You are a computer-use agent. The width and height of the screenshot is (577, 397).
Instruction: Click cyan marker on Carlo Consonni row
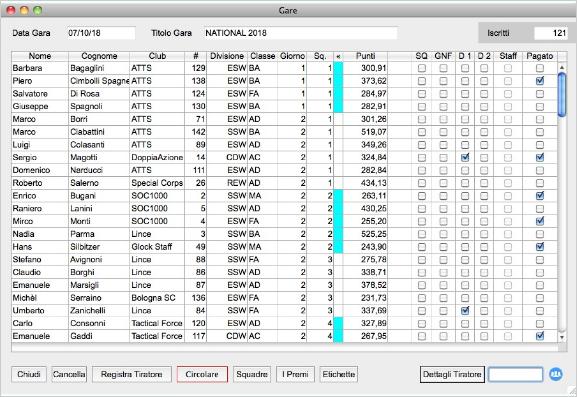[x=338, y=323]
